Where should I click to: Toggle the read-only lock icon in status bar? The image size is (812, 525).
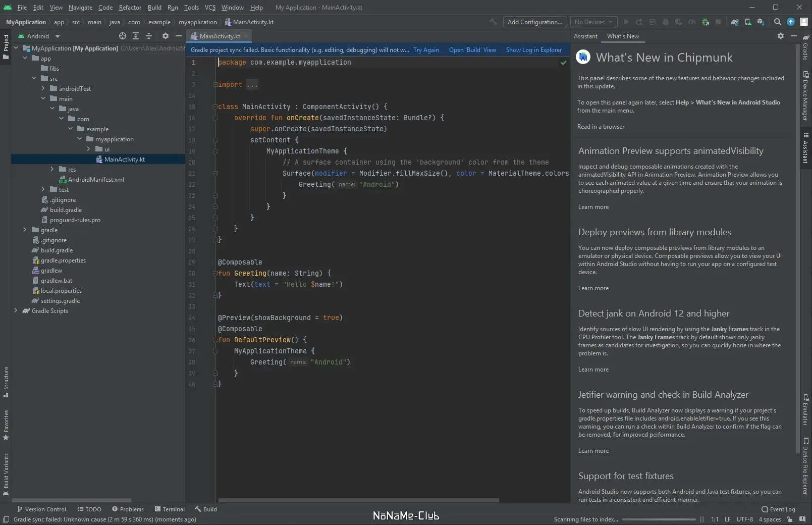(789, 519)
